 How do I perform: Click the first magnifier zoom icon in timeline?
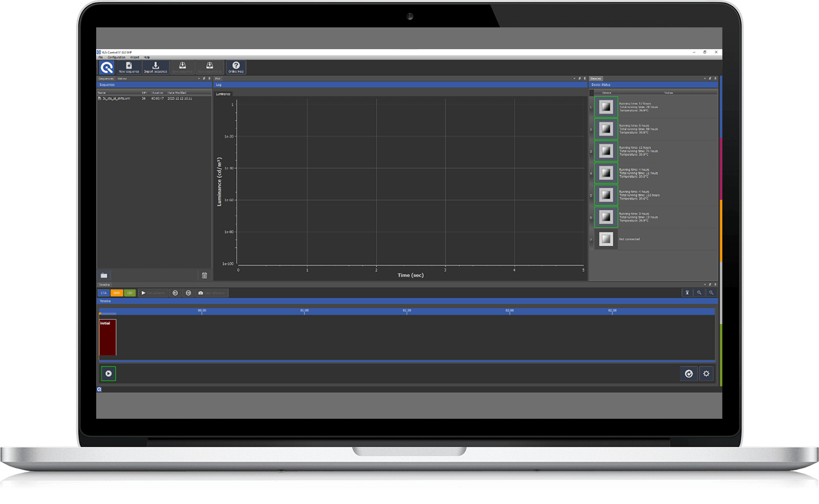coord(699,293)
